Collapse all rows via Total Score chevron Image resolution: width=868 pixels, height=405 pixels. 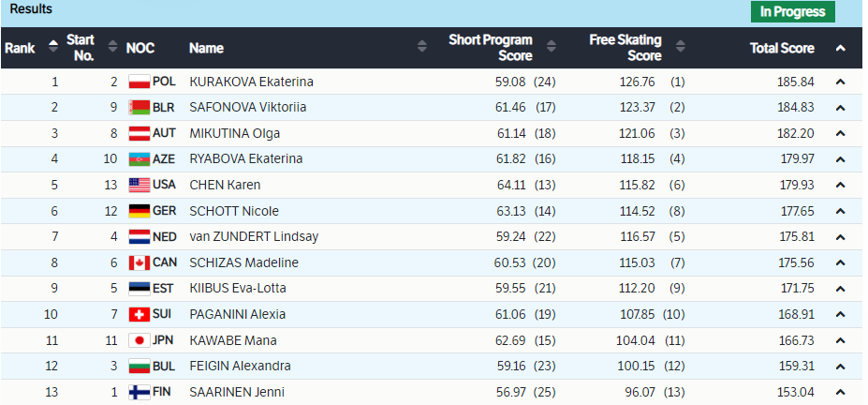click(x=841, y=48)
